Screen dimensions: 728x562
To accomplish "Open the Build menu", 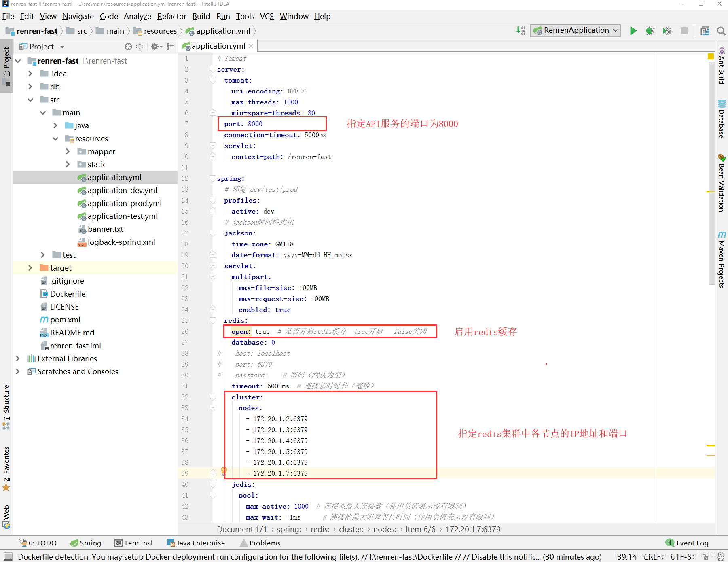I will 201,16.
